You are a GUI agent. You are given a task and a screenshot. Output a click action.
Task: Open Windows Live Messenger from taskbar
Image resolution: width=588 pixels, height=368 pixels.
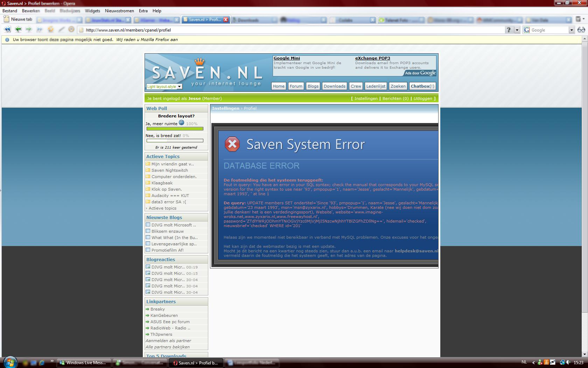84,363
